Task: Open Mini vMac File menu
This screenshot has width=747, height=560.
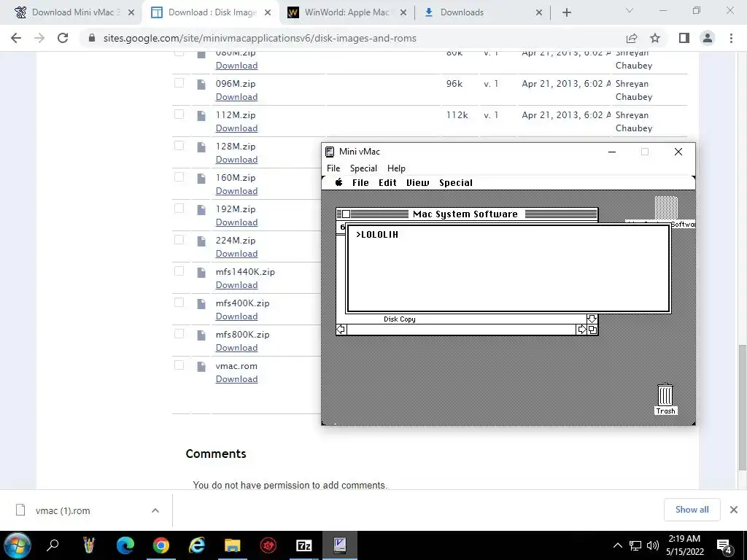Action: click(333, 168)
